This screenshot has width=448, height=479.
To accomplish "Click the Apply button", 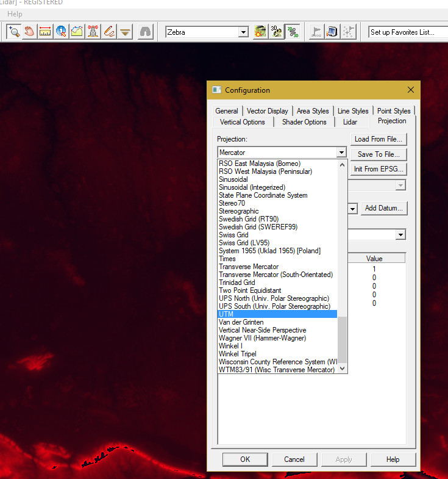I will [x=344, y=459].
